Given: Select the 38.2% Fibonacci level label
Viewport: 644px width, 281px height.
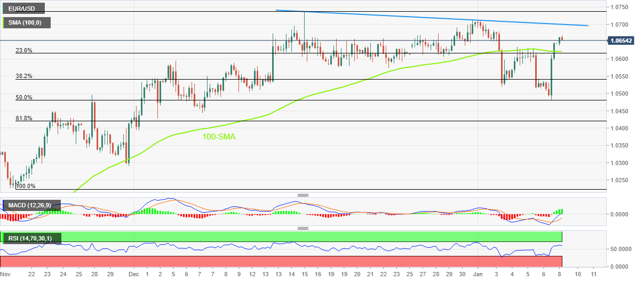Looking at the screenshot, I should click(x=24, y=76).
